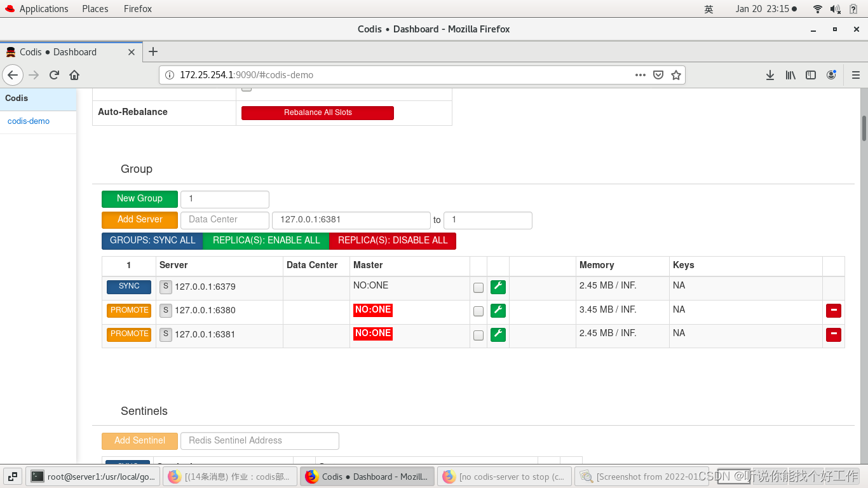The height and width of the screenshot is (488, 868).
Task: Click GROUPS: SYNC ALL
Action: (x=153, y=241)
